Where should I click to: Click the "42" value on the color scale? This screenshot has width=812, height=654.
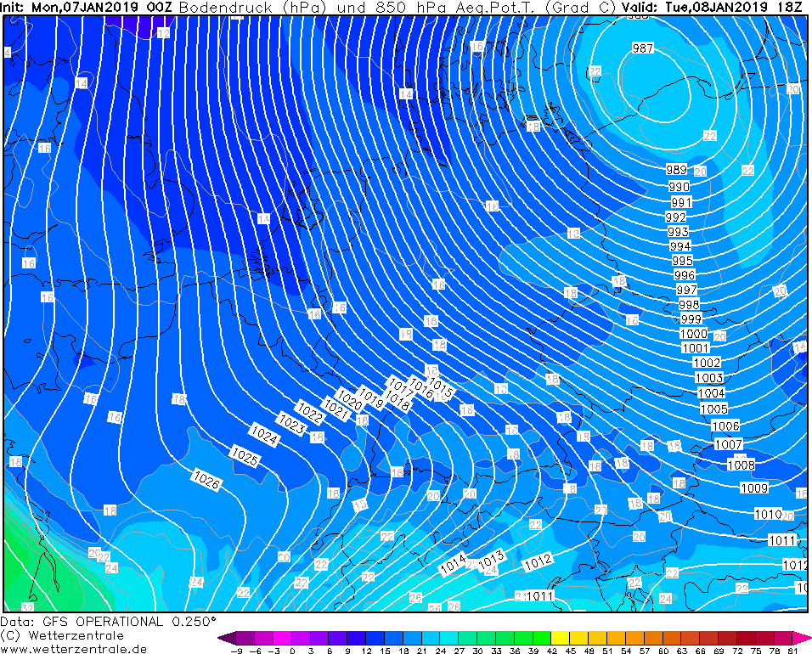[551, 650]
